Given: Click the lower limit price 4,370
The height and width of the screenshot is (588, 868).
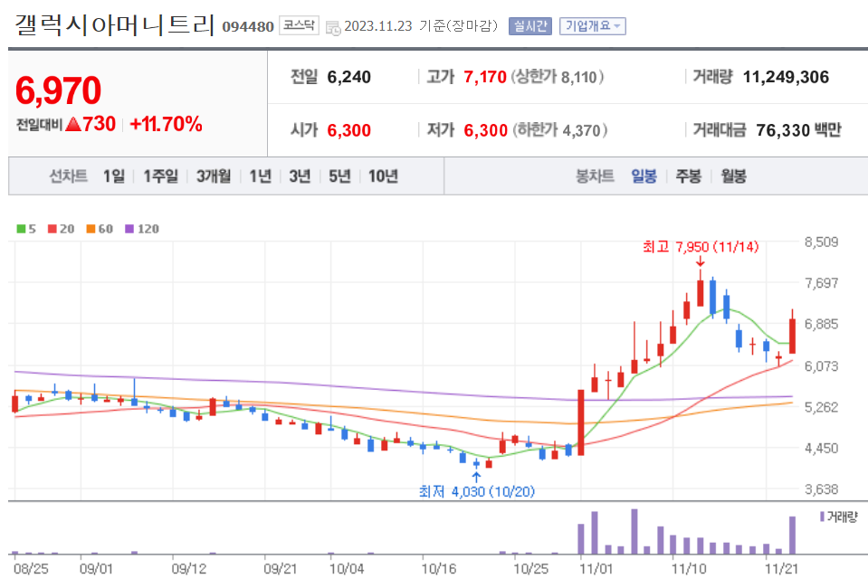Looking at the screenshot, I should coord(581,130).
